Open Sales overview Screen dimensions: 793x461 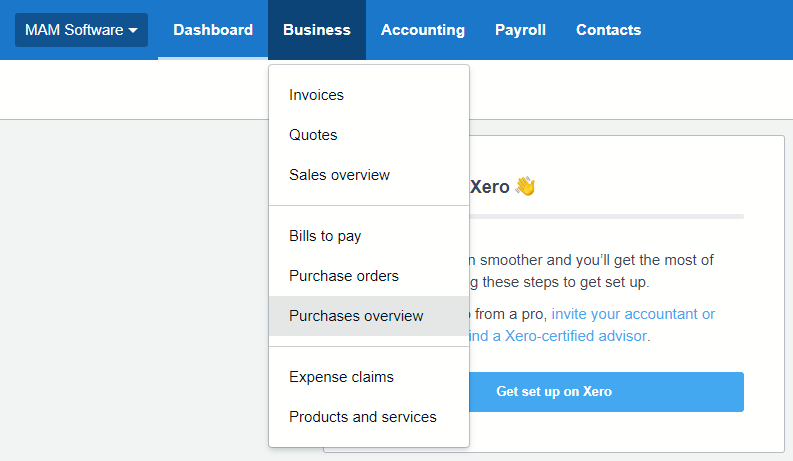[339, 175]
